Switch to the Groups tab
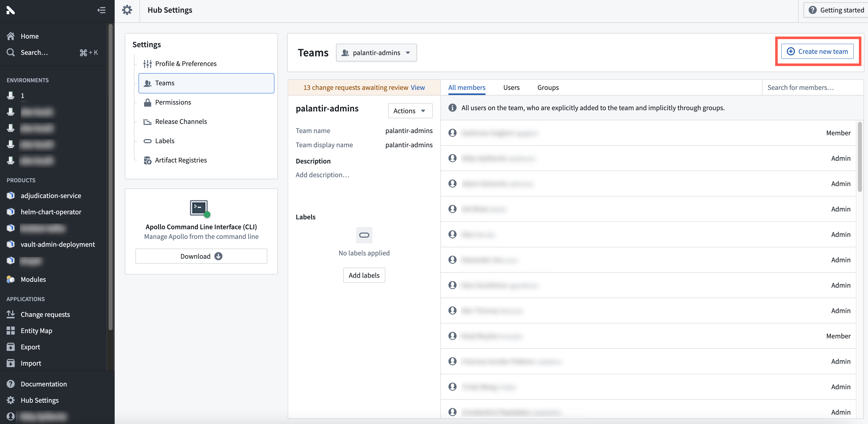Image resolution: width=868 pixels, height=424 pixels. coord(548,87)
